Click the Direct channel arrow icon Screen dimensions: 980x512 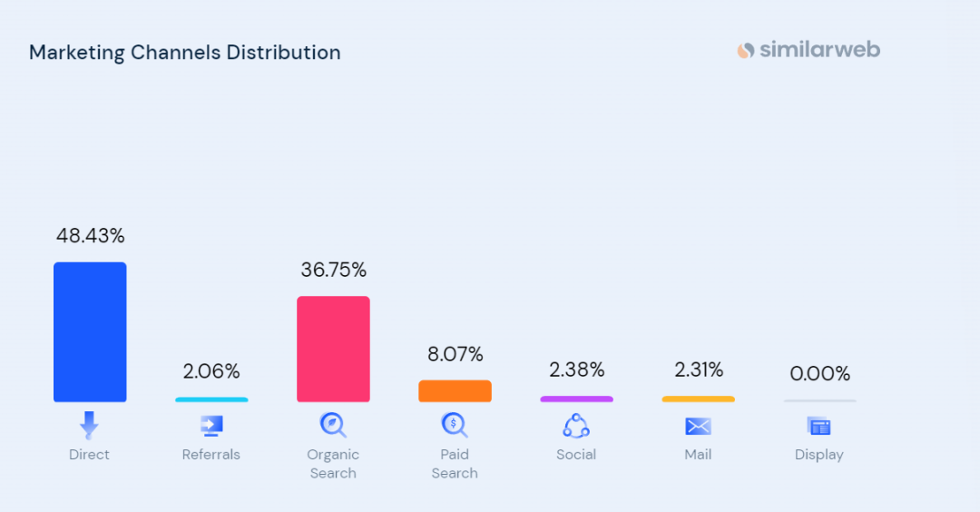(89, 424)
